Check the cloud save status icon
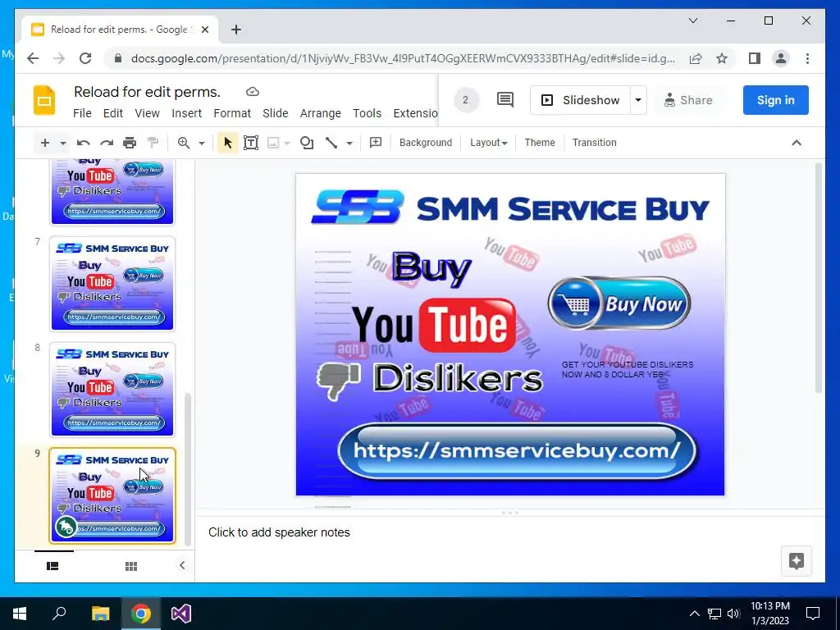 point(253,92)
